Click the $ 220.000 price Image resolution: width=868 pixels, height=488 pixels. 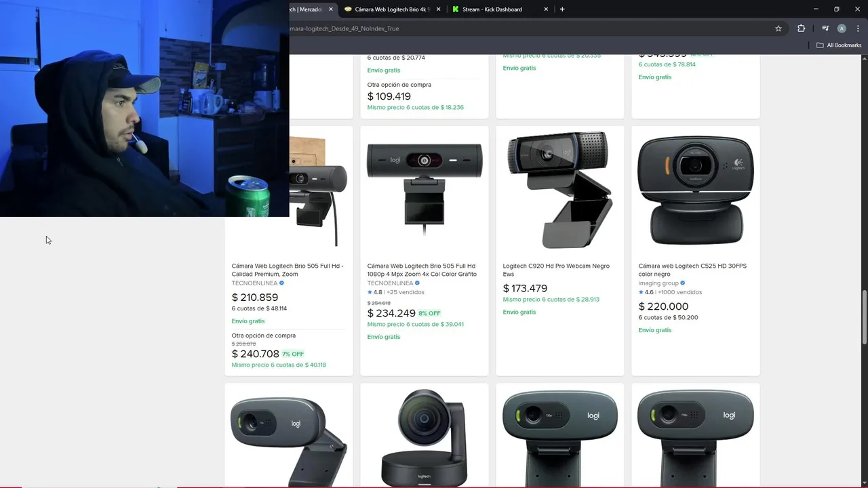click(x=663, y=306)
